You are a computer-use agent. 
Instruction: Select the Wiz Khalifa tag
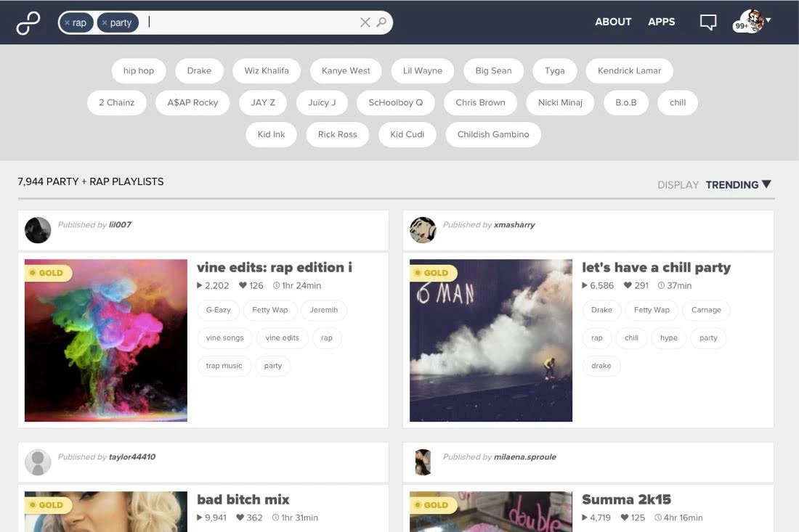267,70
